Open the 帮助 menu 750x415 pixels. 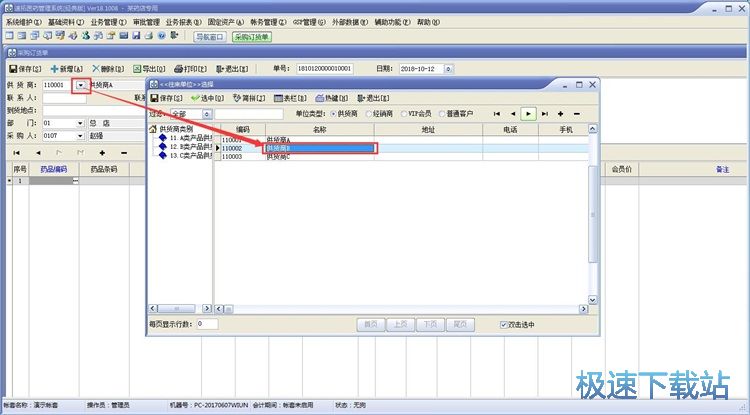pyautogui.click(x=428, y=22)
